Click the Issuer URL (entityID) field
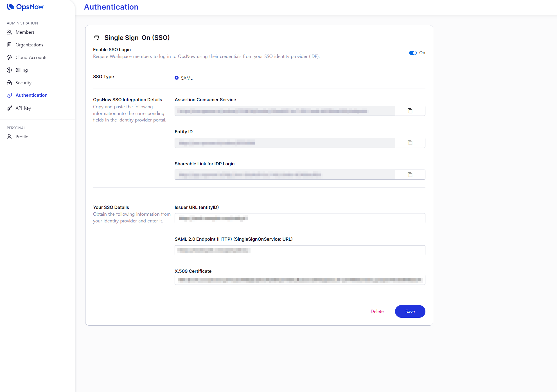Screen dimensions: 557x392 coord(300,218)
